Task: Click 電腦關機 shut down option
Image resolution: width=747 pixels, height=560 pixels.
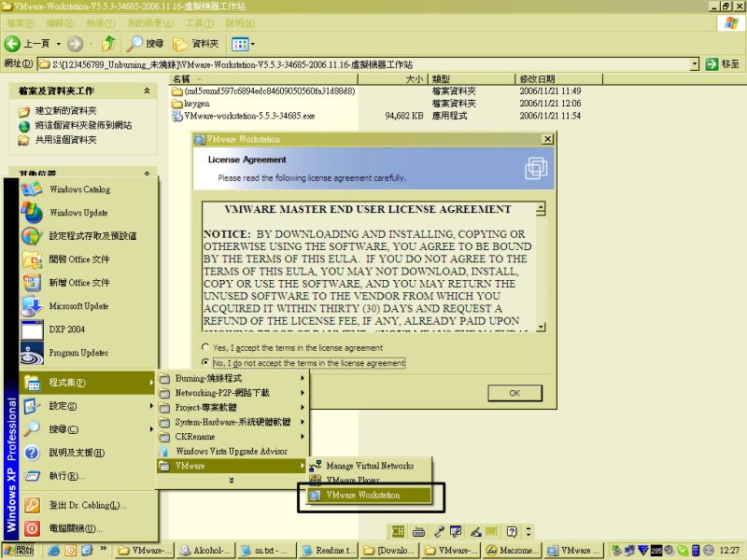Action: click(89, 528)
